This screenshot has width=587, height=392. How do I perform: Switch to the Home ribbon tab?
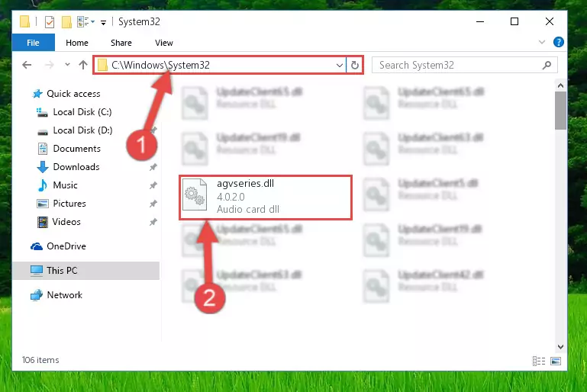(x=77, y=43)
